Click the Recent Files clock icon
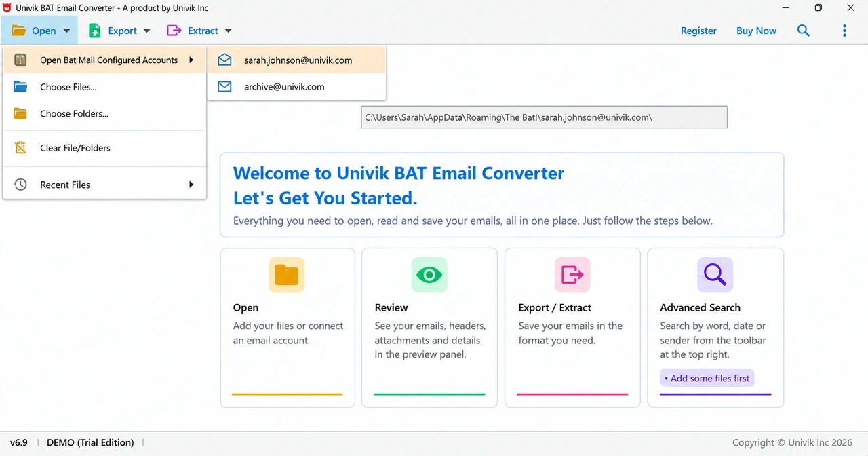The width and height of the screenshot is (868, 456). [x=20, y=185]
